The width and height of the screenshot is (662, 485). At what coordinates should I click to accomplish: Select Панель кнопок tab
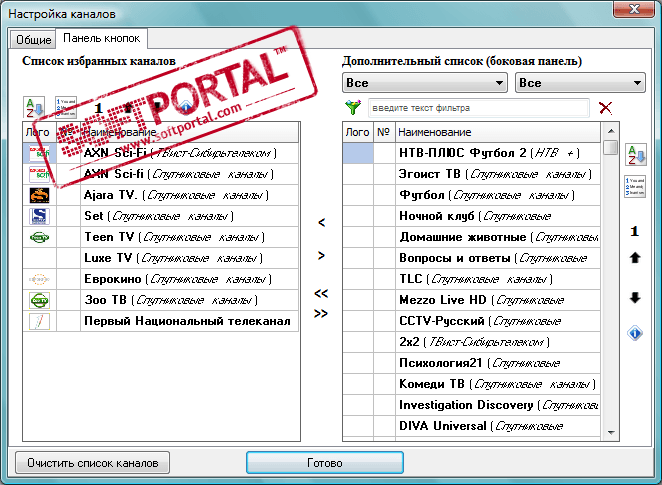(x=101, y=38)
